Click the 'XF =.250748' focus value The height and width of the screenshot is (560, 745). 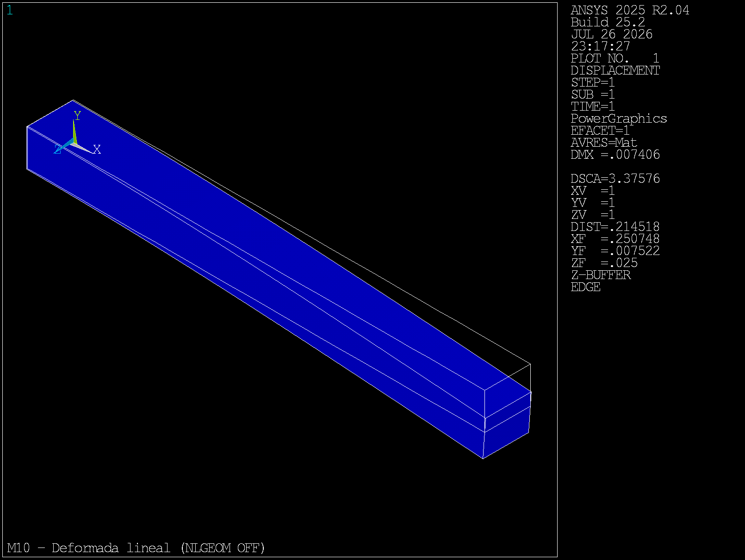[615, 239]
